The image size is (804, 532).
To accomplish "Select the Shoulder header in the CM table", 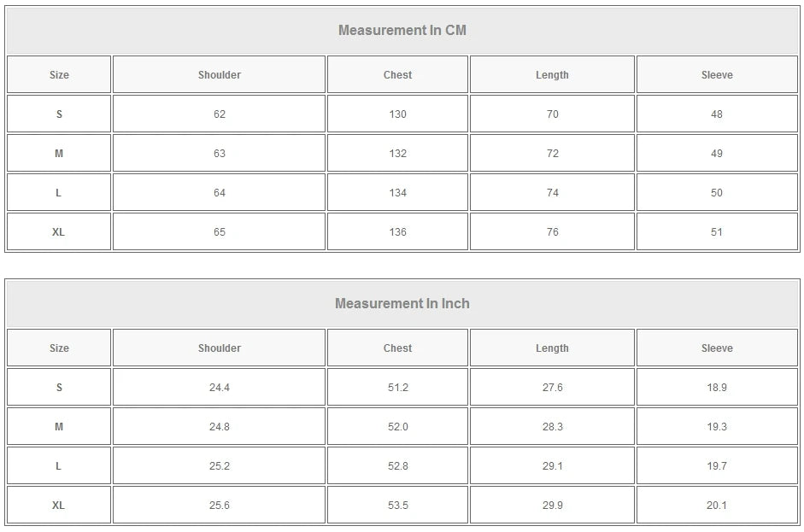I will click(x=220, y=75).
